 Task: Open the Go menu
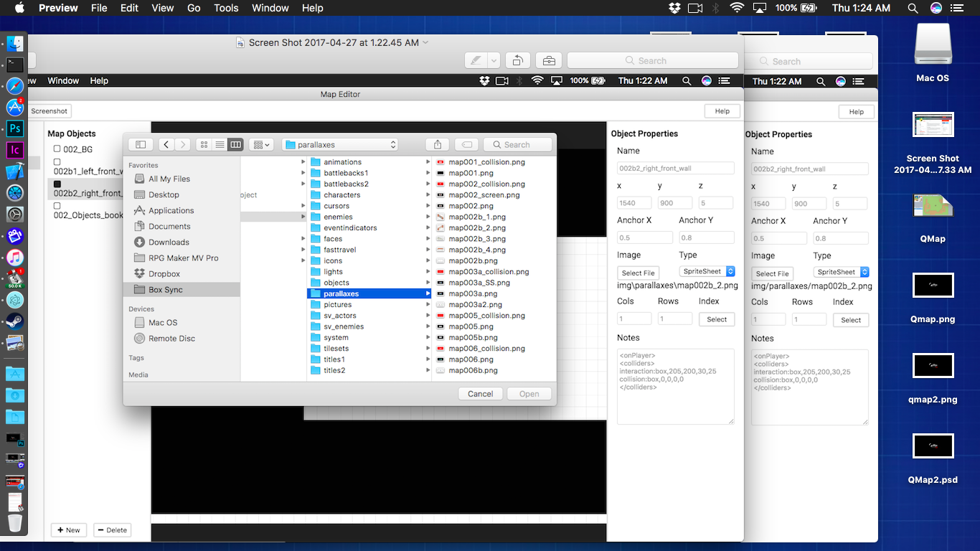point(194,8)
